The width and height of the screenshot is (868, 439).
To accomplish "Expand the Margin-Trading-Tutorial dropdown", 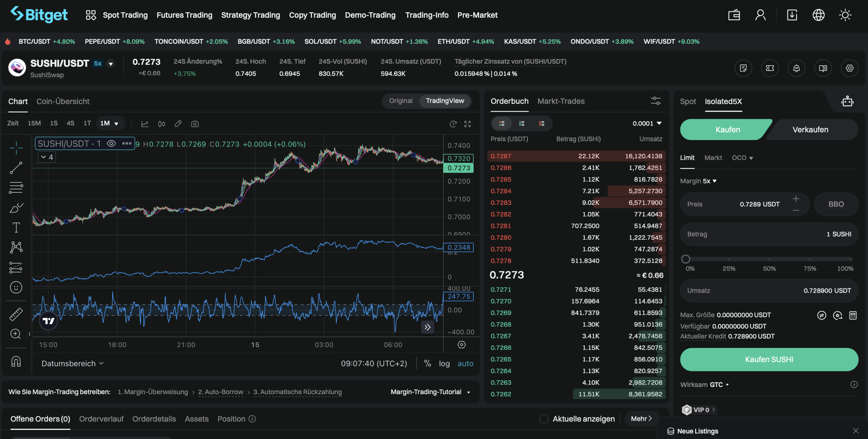I will point(430,392).
